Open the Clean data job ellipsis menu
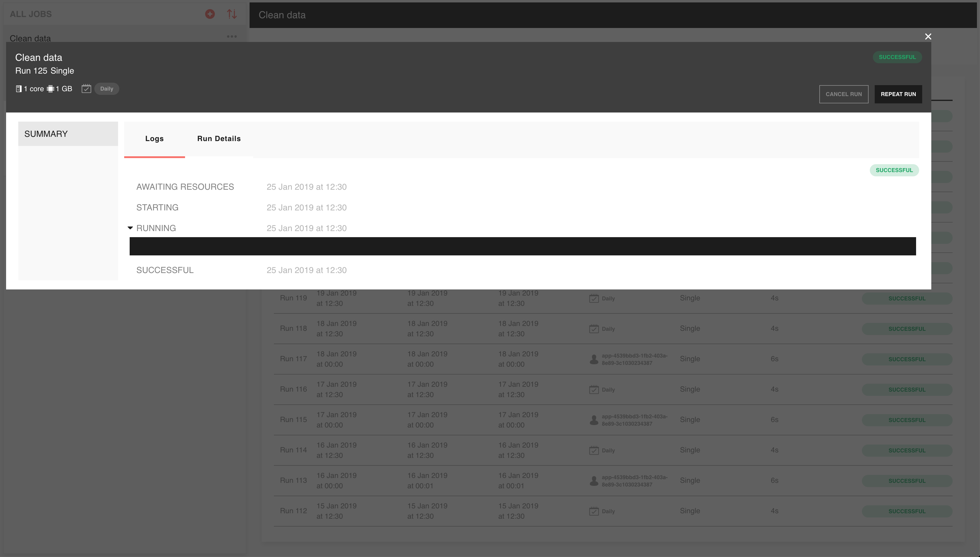 (232, 36)
